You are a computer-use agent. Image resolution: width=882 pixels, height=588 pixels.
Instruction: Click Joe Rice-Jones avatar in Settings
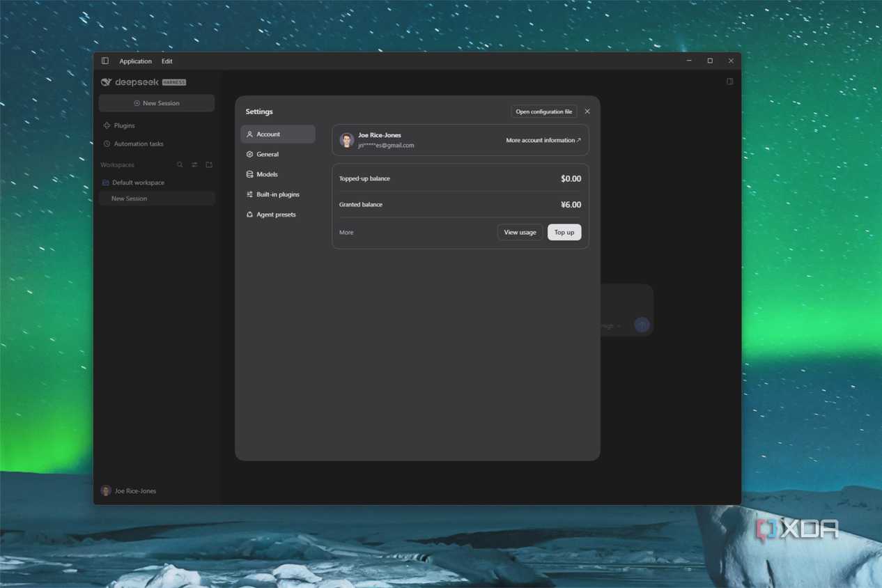click(x=346, y=140)
